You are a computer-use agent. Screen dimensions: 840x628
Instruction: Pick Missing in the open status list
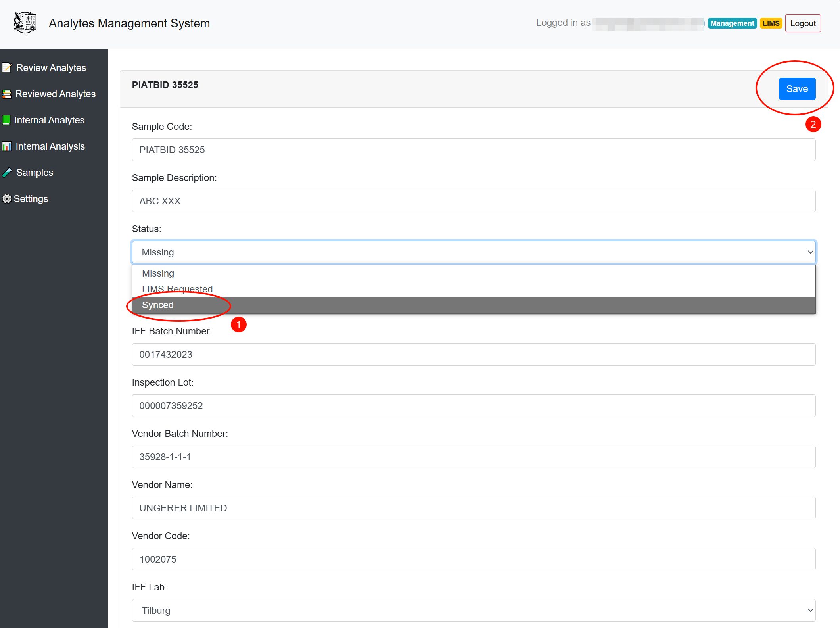(x=158, y=273)
